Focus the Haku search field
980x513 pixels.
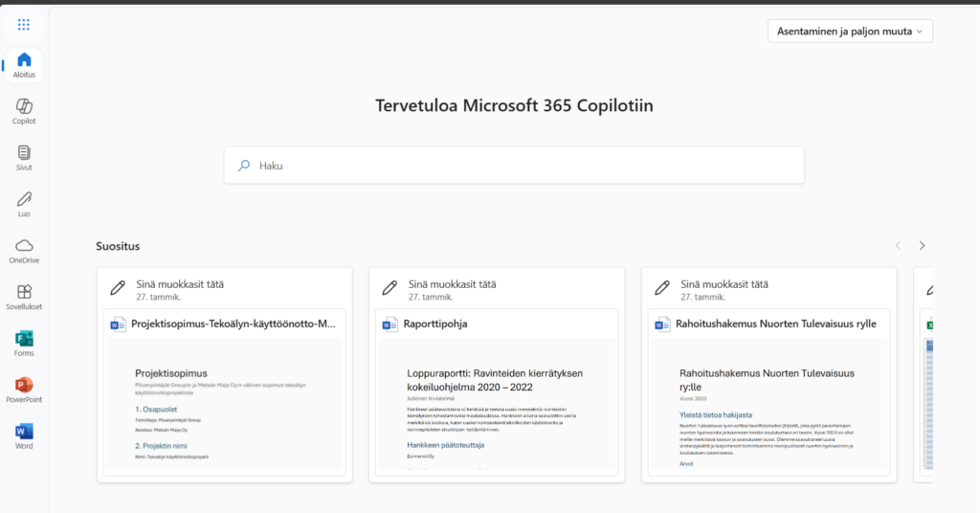click(x=514, y=166)
